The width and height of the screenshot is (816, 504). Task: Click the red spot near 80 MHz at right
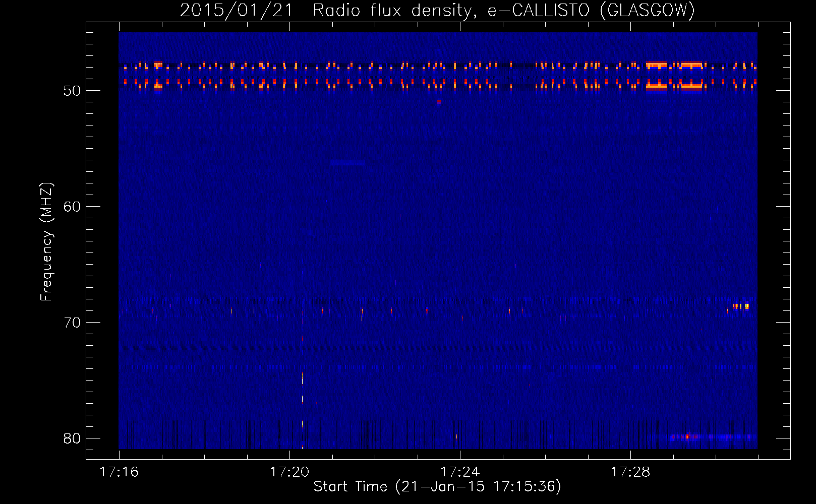coord(687,436)
